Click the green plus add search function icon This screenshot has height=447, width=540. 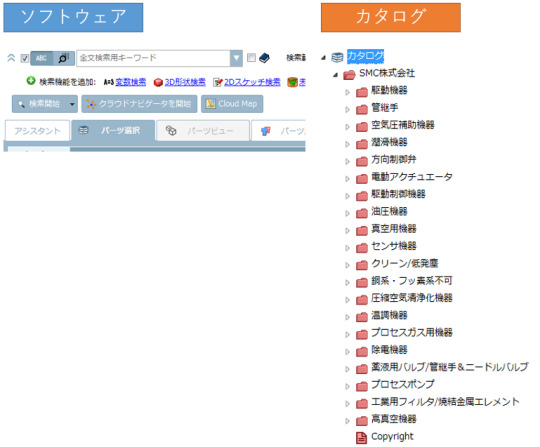(x=31, y=81)
